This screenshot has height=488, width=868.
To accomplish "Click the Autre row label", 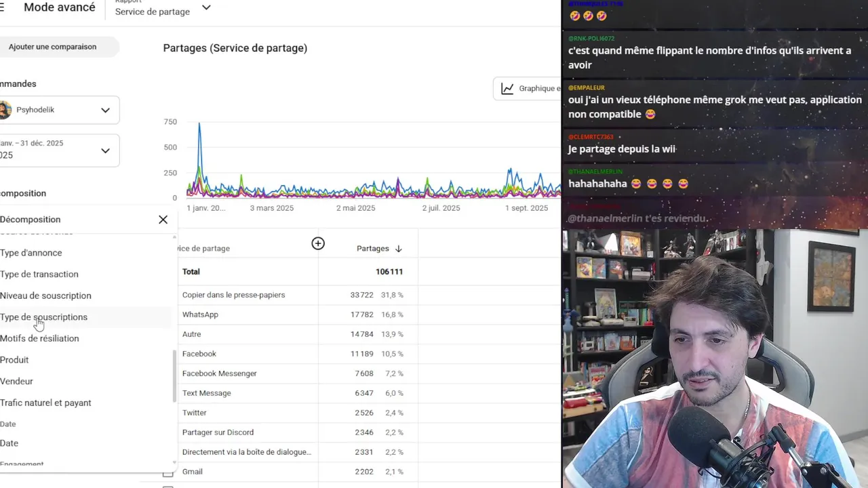I will pyautogui.click(x=191, y=334).
